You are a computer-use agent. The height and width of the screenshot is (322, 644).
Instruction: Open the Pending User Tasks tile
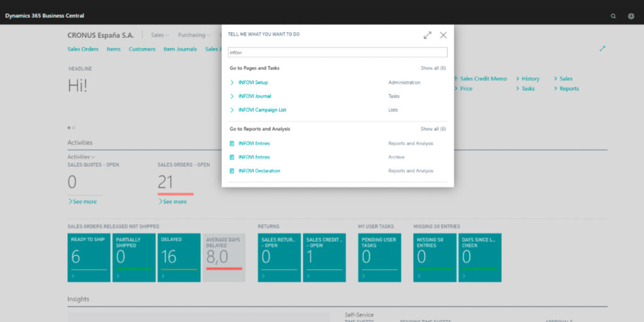coord(379,257)
